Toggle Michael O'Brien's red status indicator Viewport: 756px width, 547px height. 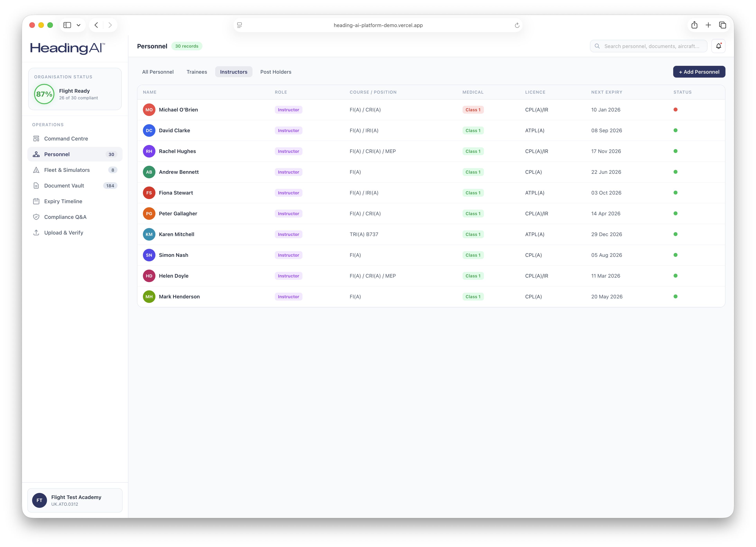(x=676, y=109)
